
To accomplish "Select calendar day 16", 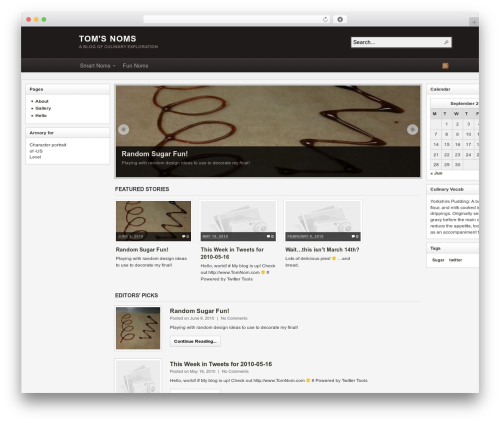I will tap(457, 145).
